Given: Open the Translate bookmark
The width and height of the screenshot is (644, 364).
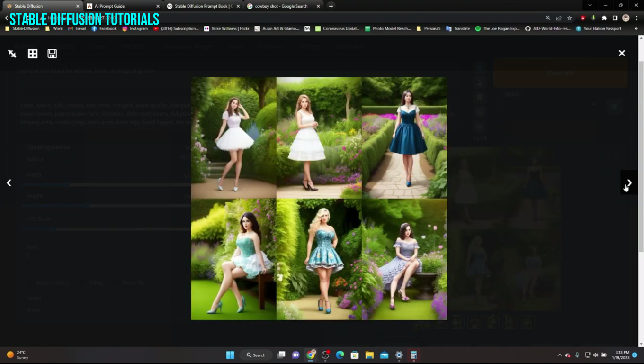Looking at the screenshot, I should 458,29.
